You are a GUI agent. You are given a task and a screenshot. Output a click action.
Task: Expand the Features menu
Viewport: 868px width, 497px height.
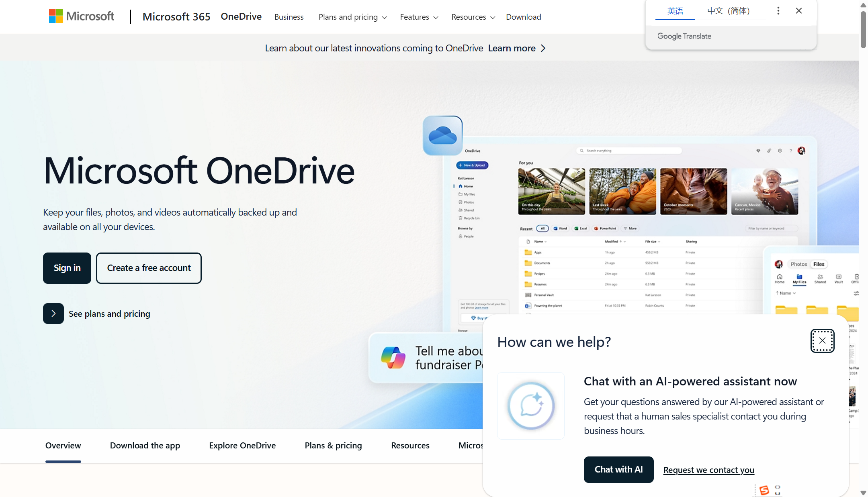coord(419,17)
